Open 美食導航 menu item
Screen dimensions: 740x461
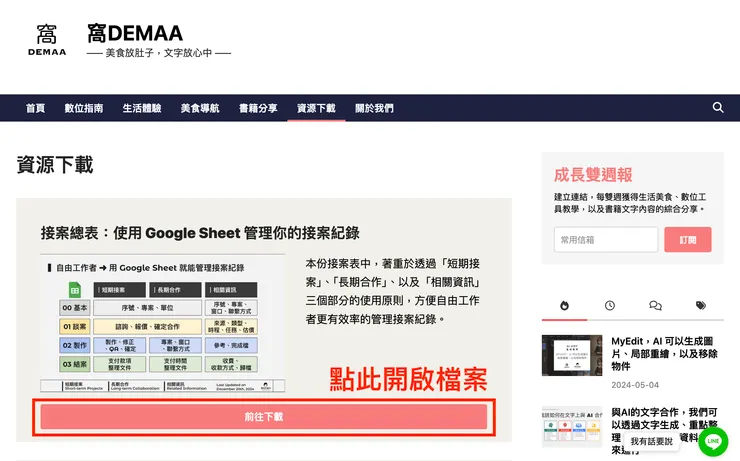coord(200,108)
